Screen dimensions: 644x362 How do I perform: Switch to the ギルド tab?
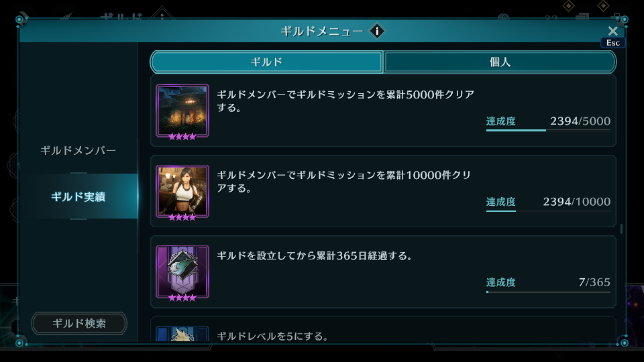click(266, 62)
